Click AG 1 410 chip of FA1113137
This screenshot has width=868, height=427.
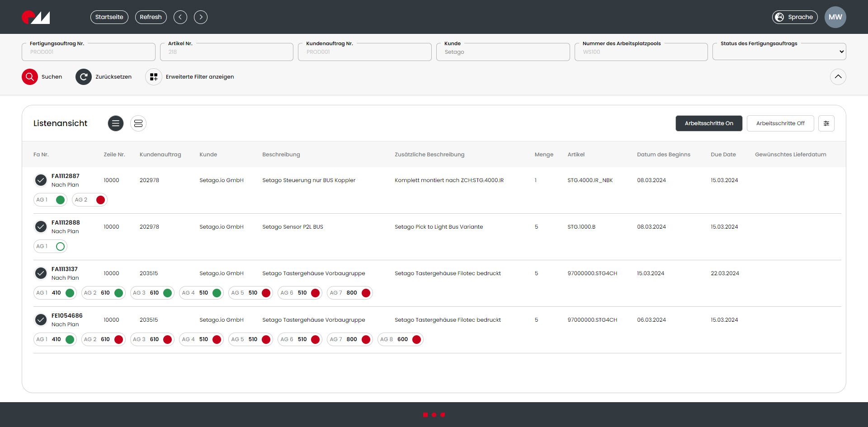55,293
